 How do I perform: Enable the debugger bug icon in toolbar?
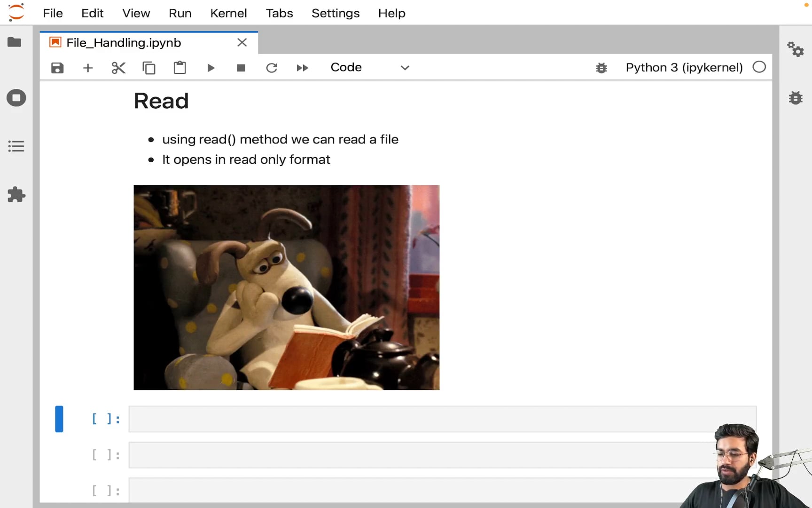(x=601, y=68)
